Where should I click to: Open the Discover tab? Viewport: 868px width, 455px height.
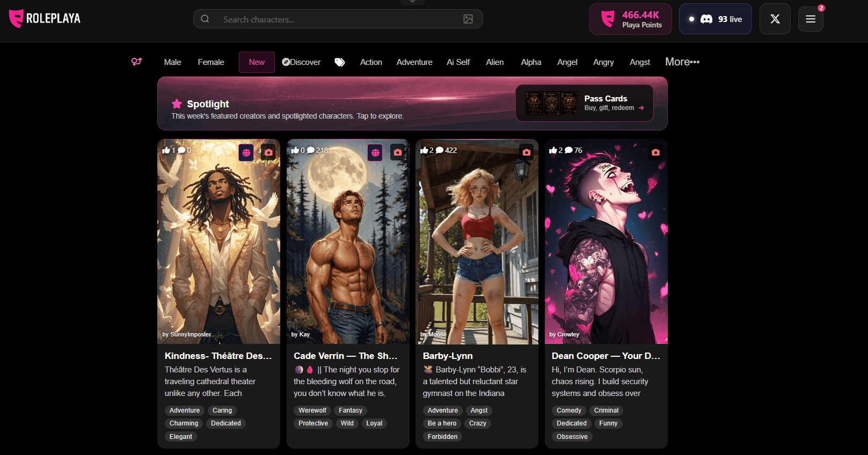click(x=301, y=62)
